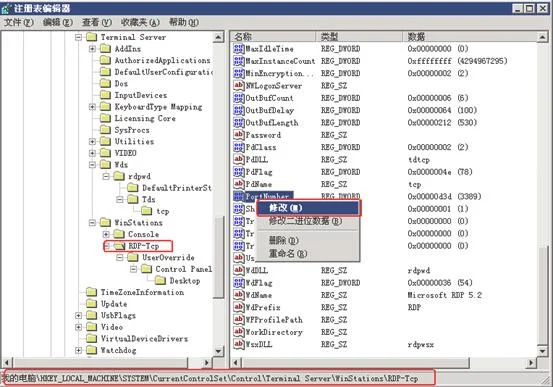Click the data value 0x00000d3d (3389)
The height and width of the screenshot is (387, 553).
(x=444, y=196)
